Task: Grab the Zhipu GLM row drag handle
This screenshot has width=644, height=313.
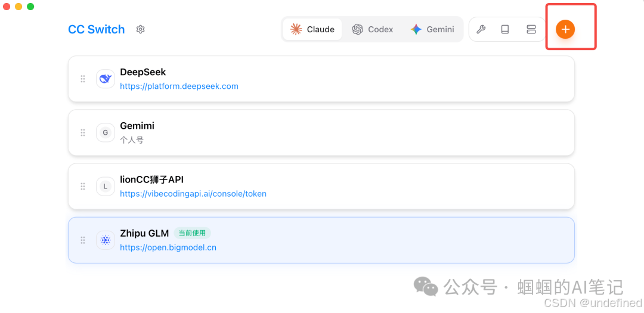Action: coord(82,240)
